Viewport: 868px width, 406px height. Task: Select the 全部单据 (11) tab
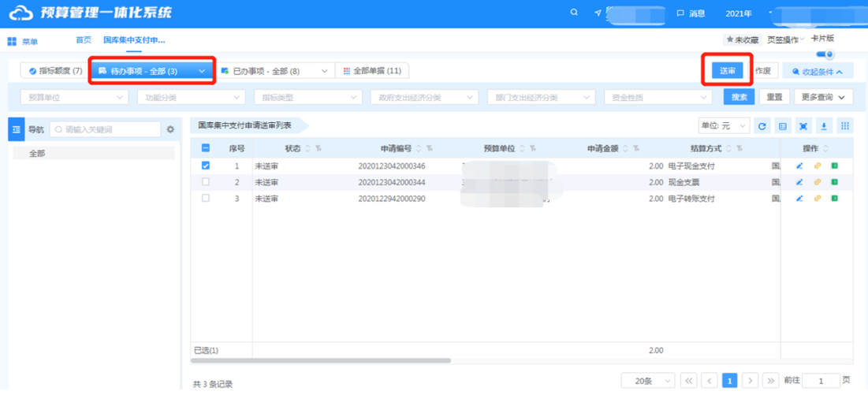tap(372, 71)
